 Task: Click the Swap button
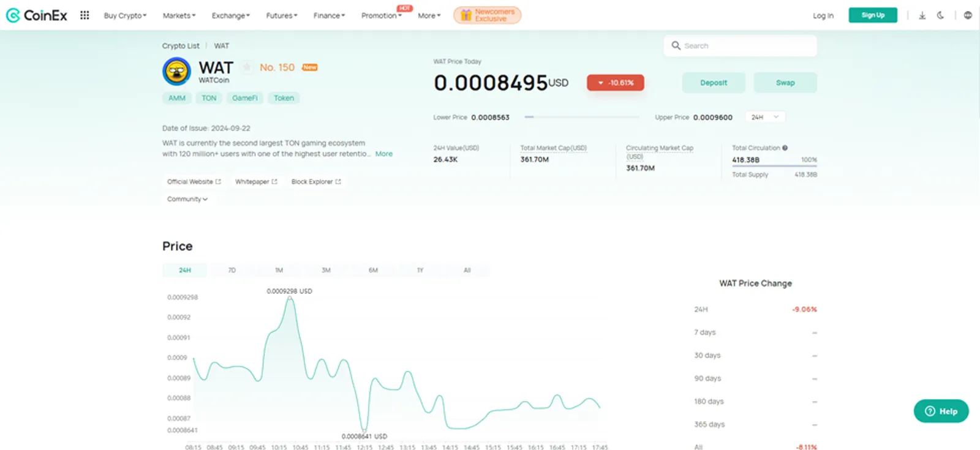(x=785, y=83)
